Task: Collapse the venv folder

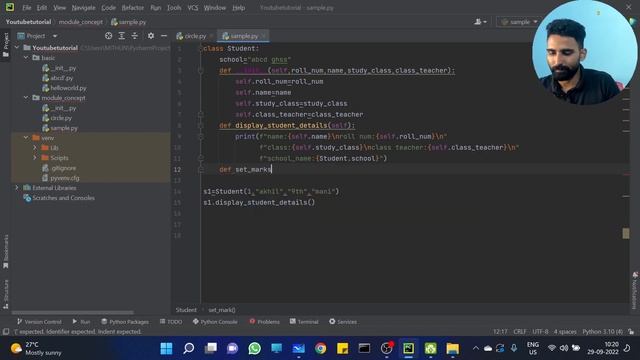Action: [26, 138]
